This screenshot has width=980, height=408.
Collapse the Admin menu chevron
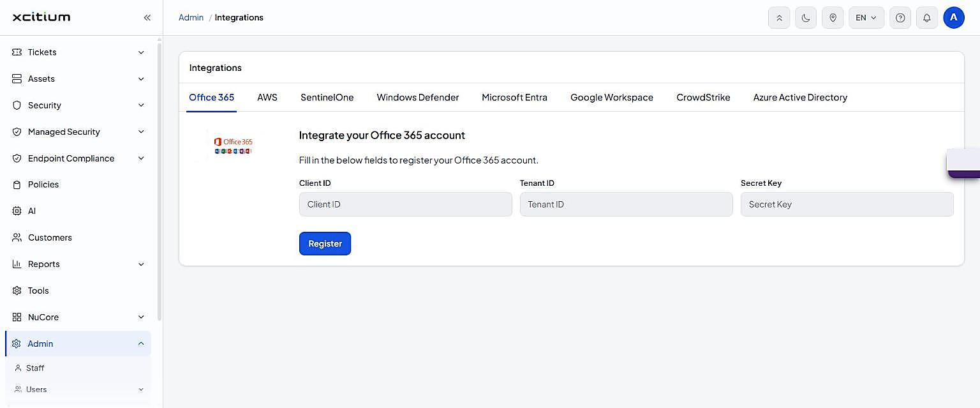[141, 344]
